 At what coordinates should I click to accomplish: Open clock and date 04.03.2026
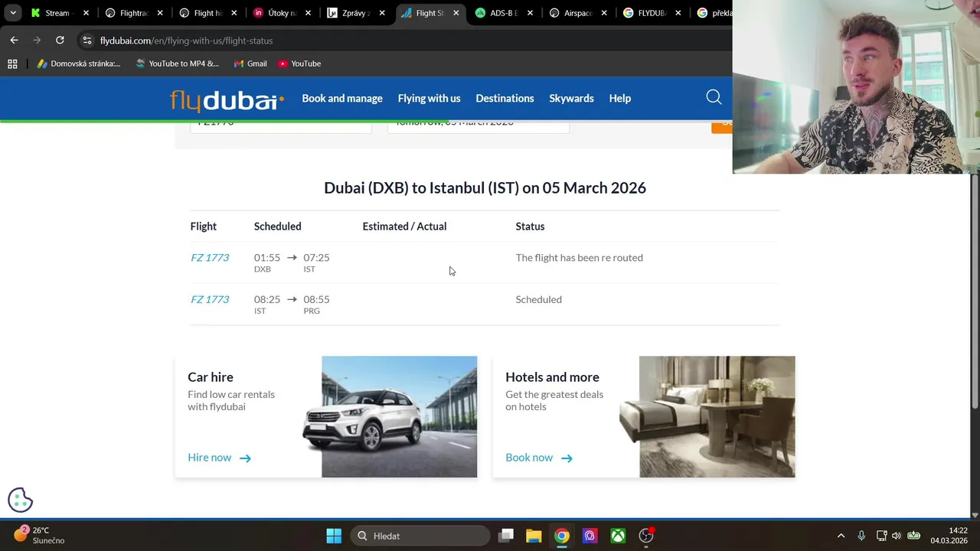pos(949,536)
